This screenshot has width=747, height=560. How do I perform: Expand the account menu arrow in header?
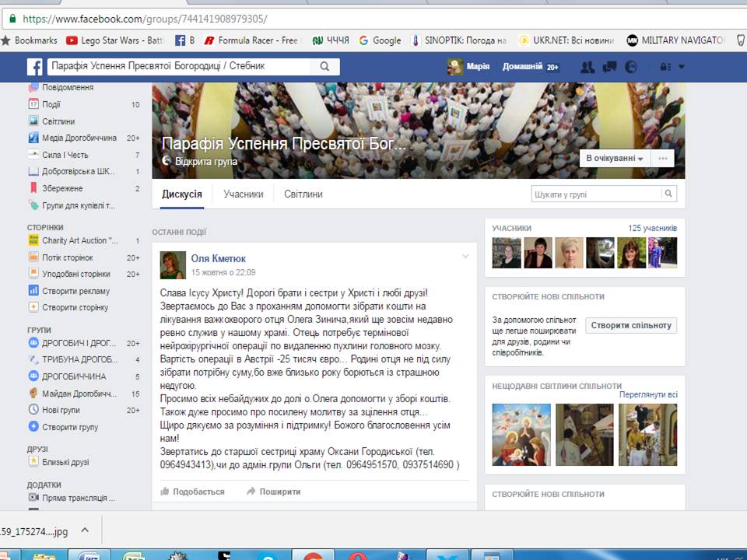(682, 67)
